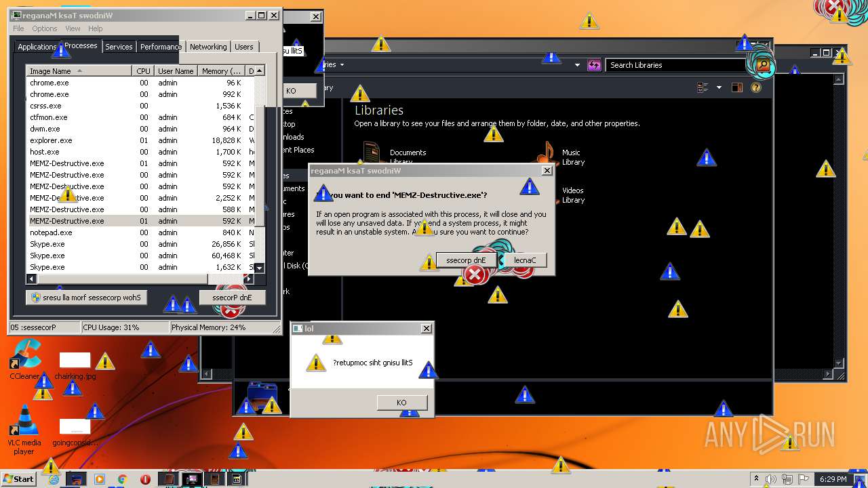Select MEMZ-Destructive.exe row using 2,252 K

click(x=140, y=198)
